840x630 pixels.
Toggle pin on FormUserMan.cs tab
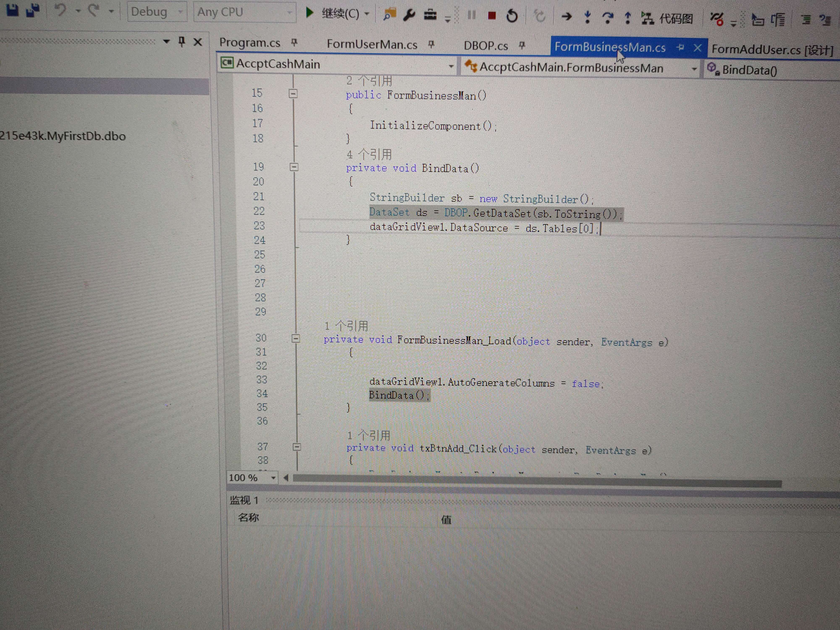(431, 45)
